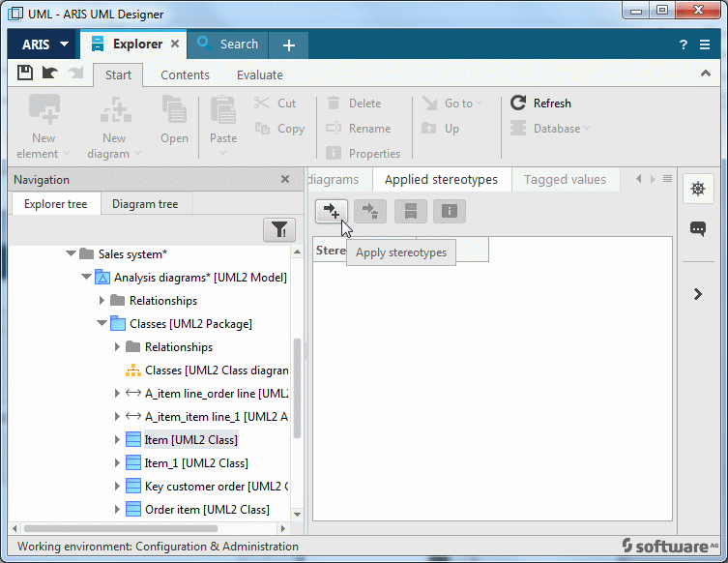Select A_item_item line_1 tree item
Viewport: 728px width, 563px height.
217,417
